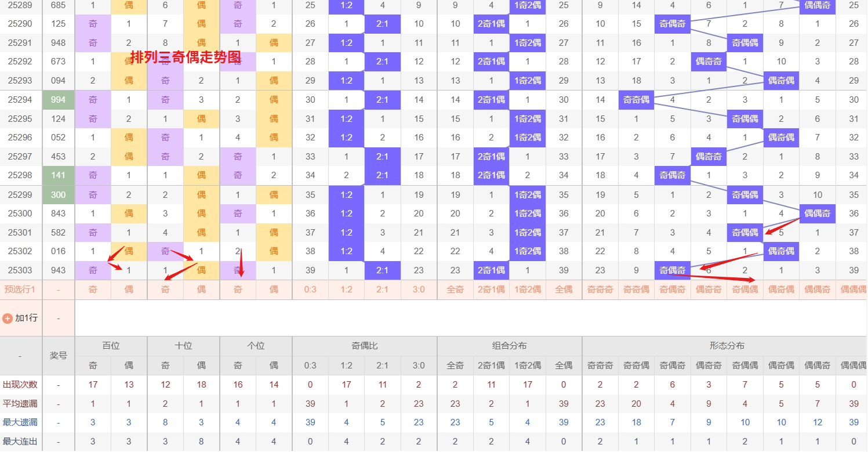The image size is (868, 452).
Task: Choose 偶奇偶 in the 预选行1 row
Action: coord(781,289)
